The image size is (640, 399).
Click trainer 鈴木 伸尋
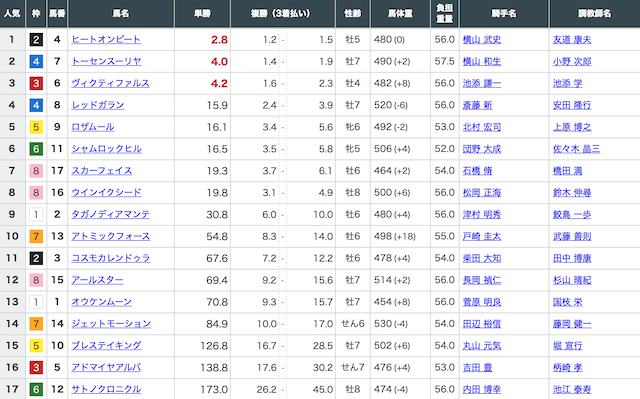click(572, 193)
